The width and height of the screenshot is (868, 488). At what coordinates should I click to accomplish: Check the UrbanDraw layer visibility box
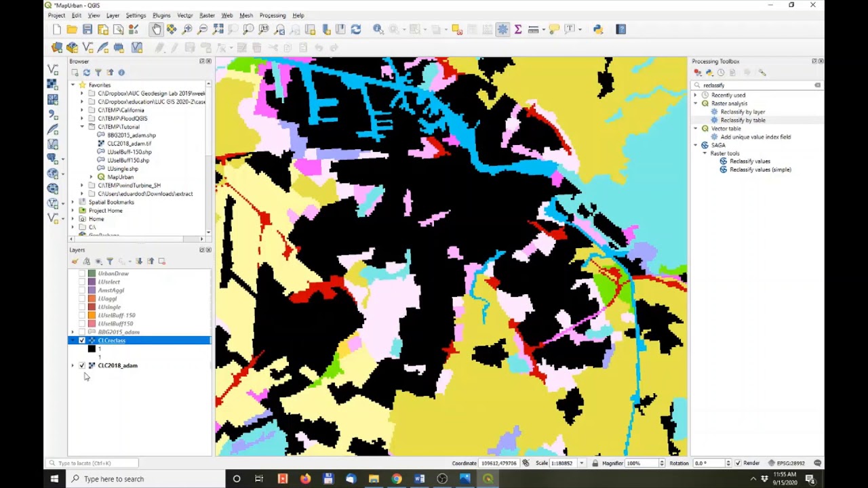click(x=82, y=274)
